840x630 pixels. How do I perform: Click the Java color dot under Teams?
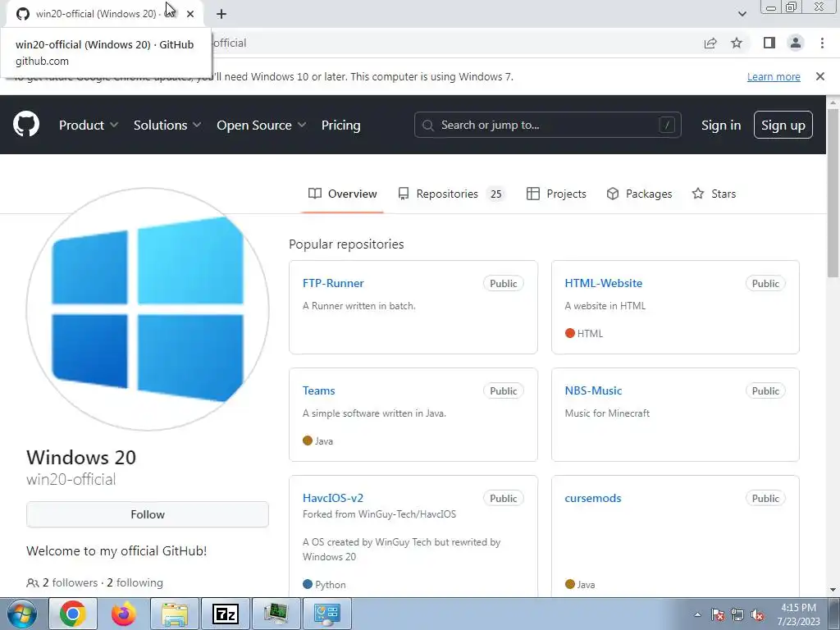[x=308, y=441]
